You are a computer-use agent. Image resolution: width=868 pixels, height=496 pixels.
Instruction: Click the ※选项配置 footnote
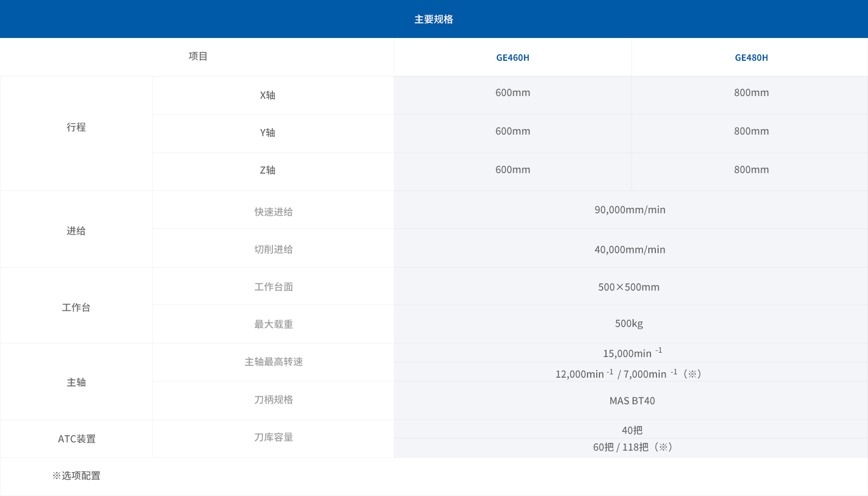click(76, 475)
